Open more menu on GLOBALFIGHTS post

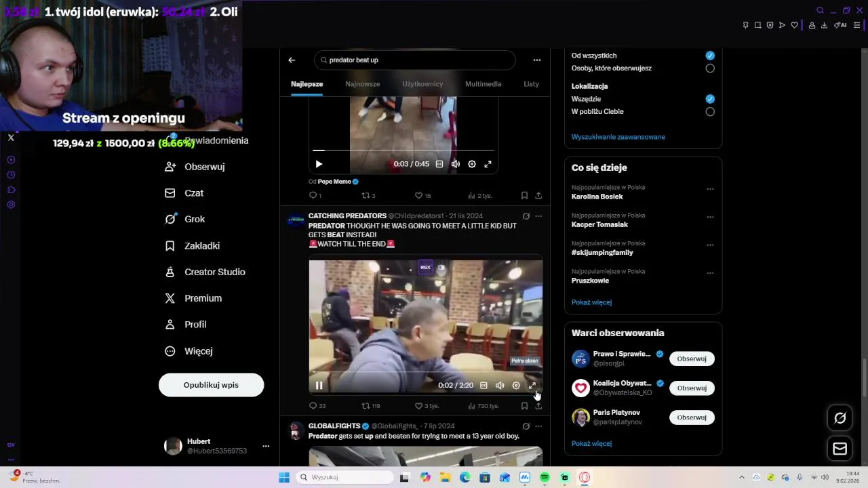tap(538, 426)
